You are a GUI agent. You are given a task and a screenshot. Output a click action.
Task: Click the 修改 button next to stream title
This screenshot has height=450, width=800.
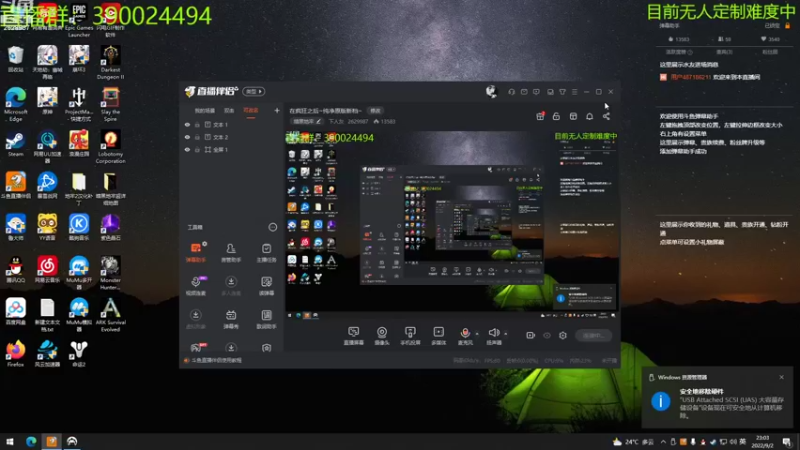[376, 111]
